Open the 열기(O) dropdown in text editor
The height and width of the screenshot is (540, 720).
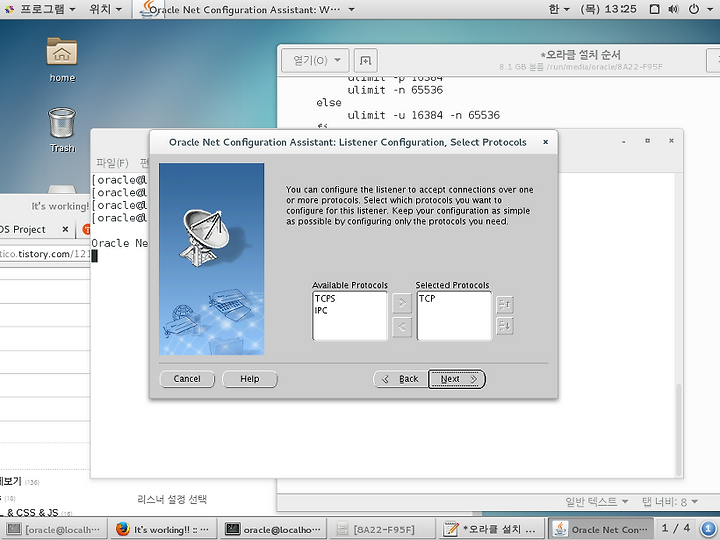[316, 60]
